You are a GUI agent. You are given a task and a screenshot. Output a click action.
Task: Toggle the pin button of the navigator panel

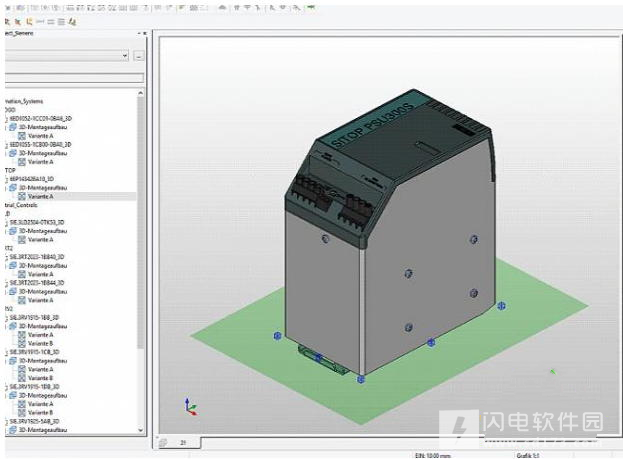[139, 33]
